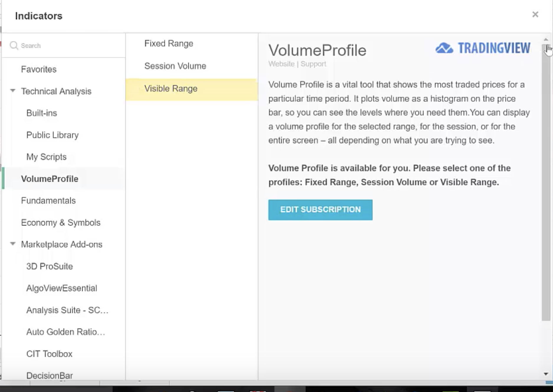Collapse the Technical Analysis section arrow
This screenshot has width=553, height=392.
coord(13,91)
